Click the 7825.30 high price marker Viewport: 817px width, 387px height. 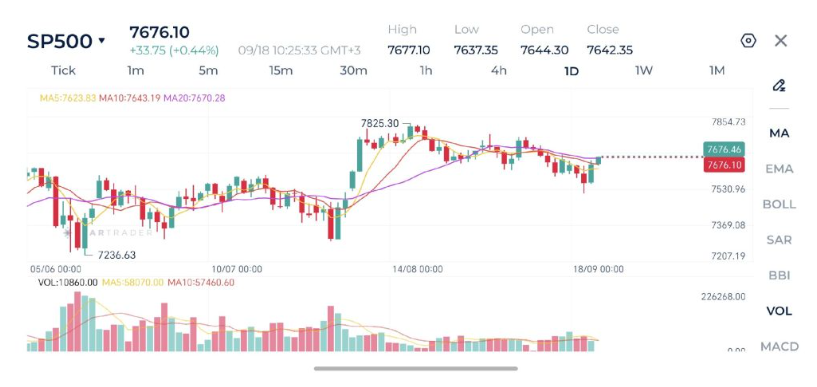point(379,123)
